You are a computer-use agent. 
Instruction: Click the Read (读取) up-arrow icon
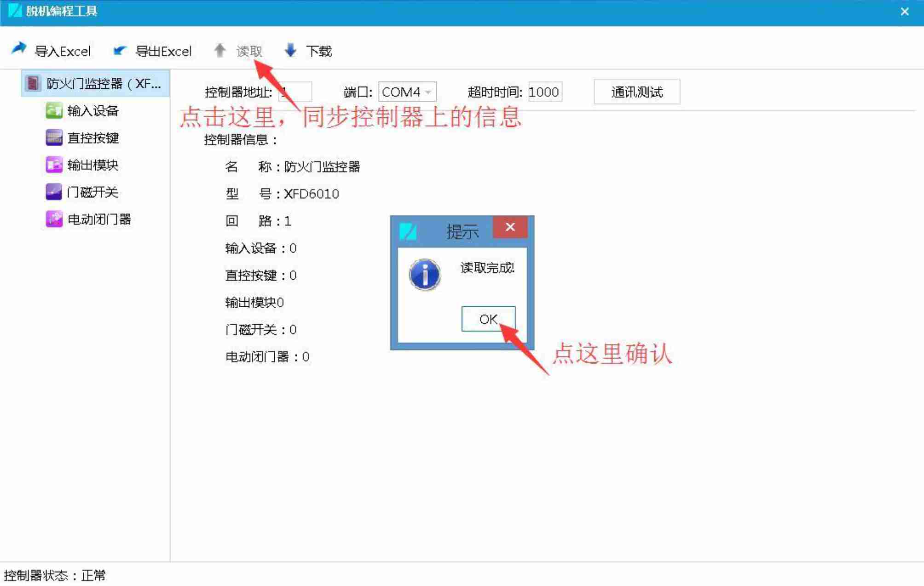220,50
